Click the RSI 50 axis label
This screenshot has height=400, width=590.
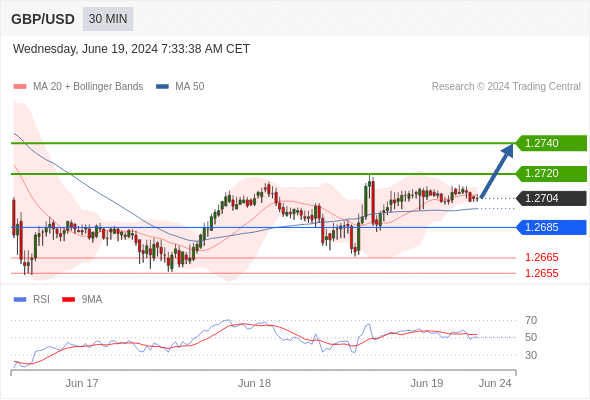pos(531,337)
